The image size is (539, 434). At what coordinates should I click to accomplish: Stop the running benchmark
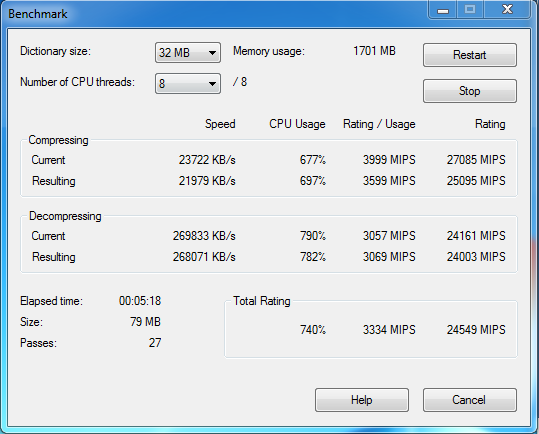[470, 91]
